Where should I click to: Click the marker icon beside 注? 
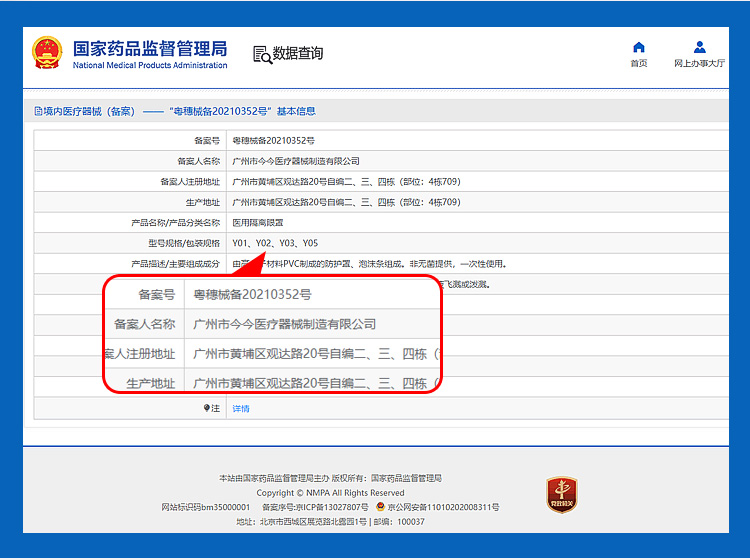(207, 408)
